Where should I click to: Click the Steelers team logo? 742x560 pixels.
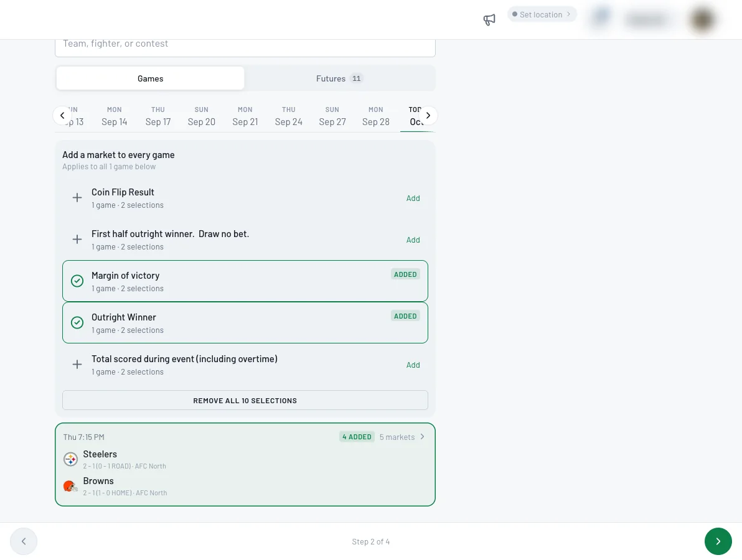click(x=70, y=459)
